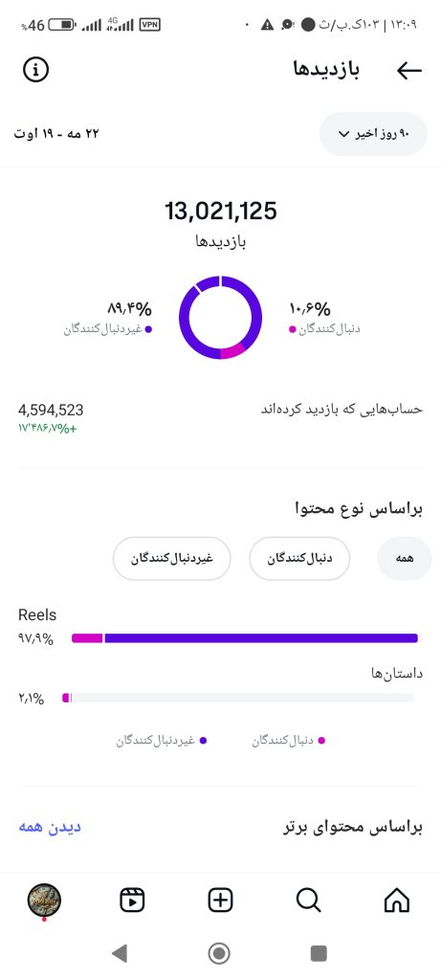Go to the Home feed icon

coord(397,901)
